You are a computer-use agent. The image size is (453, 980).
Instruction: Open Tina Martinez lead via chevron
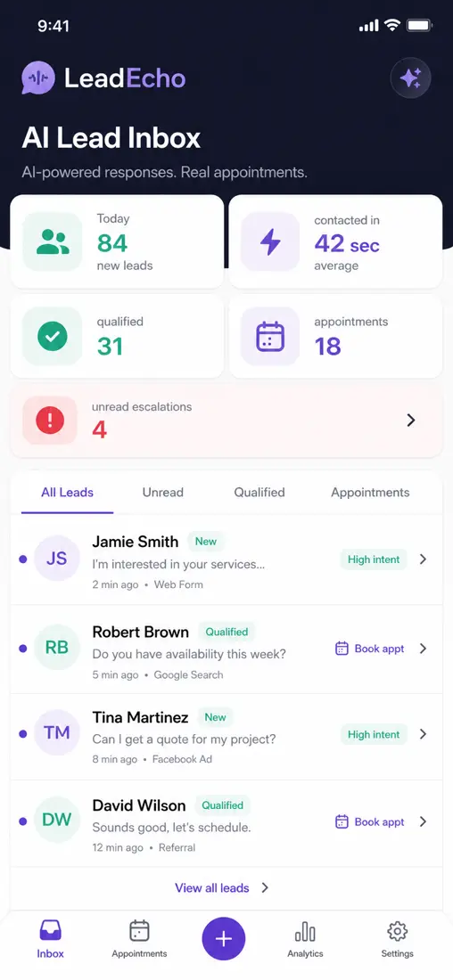(424, 734)
